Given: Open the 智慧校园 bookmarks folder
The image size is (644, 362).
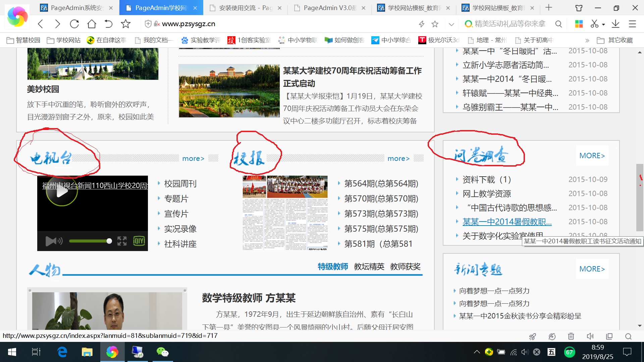Looking at the screenshot, I should [x=23, y=40].
